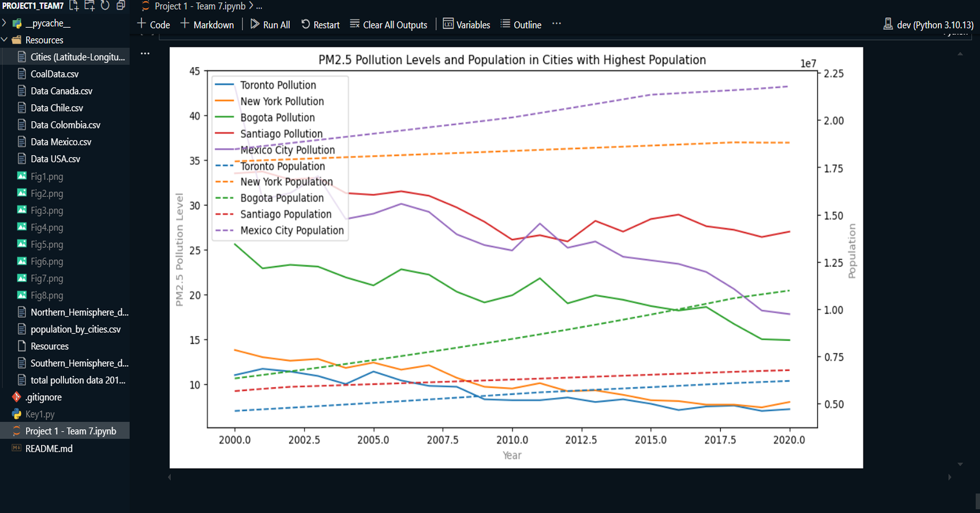This screenshot has width=980, height=513.
Task: Open the notebook toolbar overflow menu
Action: pyautogui.click(x=556, y=24)
